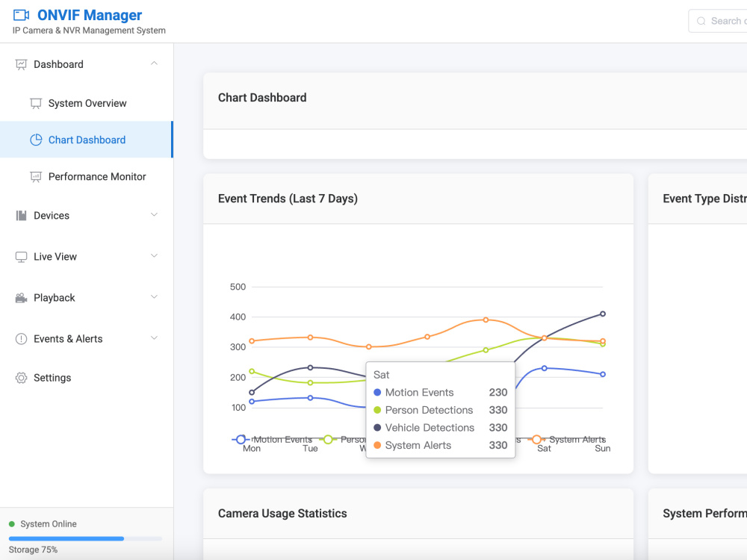Click the Live View monitor icon
747x560 pixels.
(21, 257)
